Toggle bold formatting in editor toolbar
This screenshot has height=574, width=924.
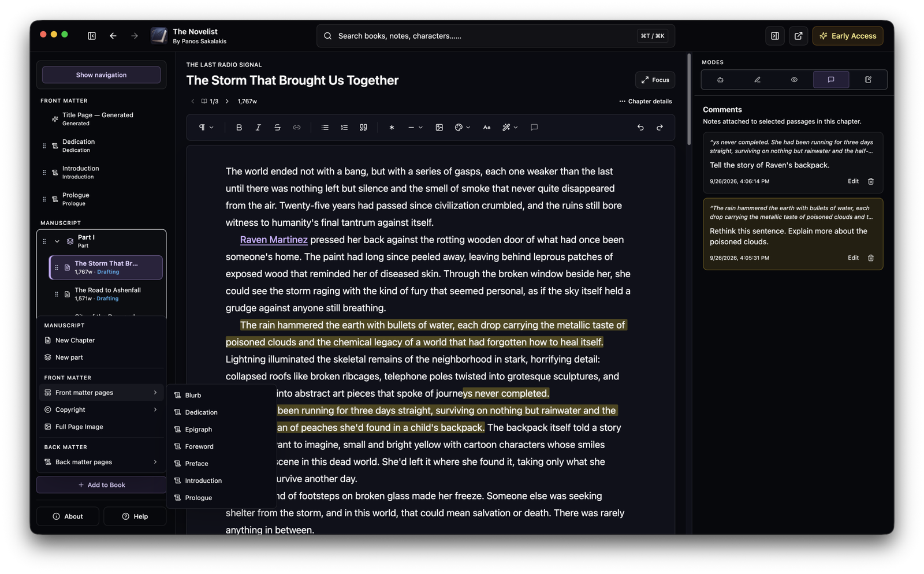(x=239, y=127)
